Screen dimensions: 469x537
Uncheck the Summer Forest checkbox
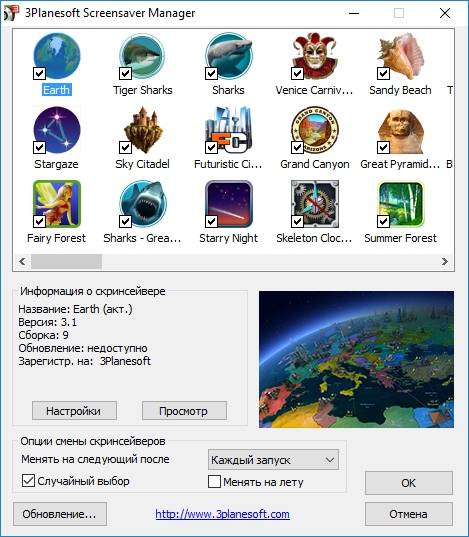[x=383, y=221]
